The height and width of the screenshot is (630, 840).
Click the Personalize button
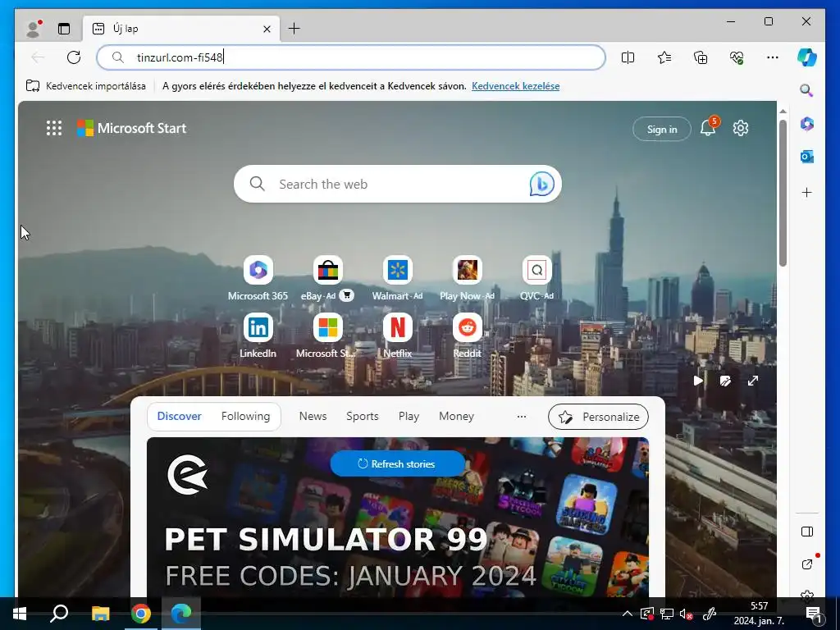(598, 417)
